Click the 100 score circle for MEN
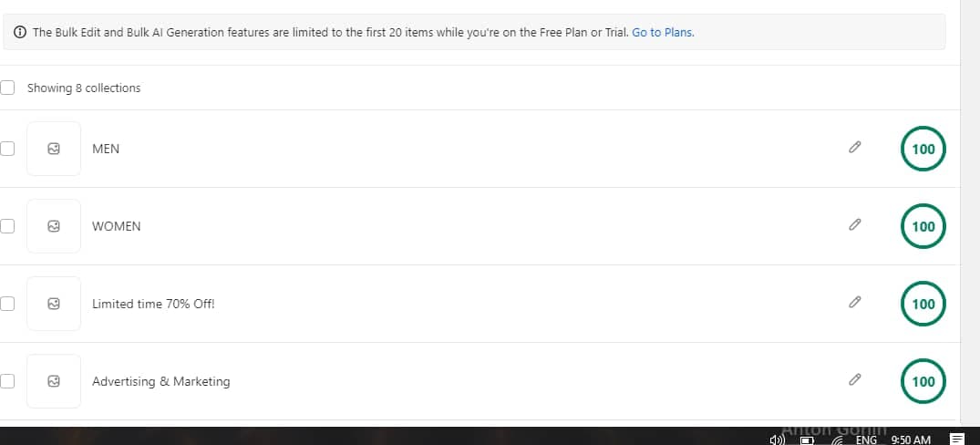The width and height of the screenshot is (980, 445). [x=923, y=149]
